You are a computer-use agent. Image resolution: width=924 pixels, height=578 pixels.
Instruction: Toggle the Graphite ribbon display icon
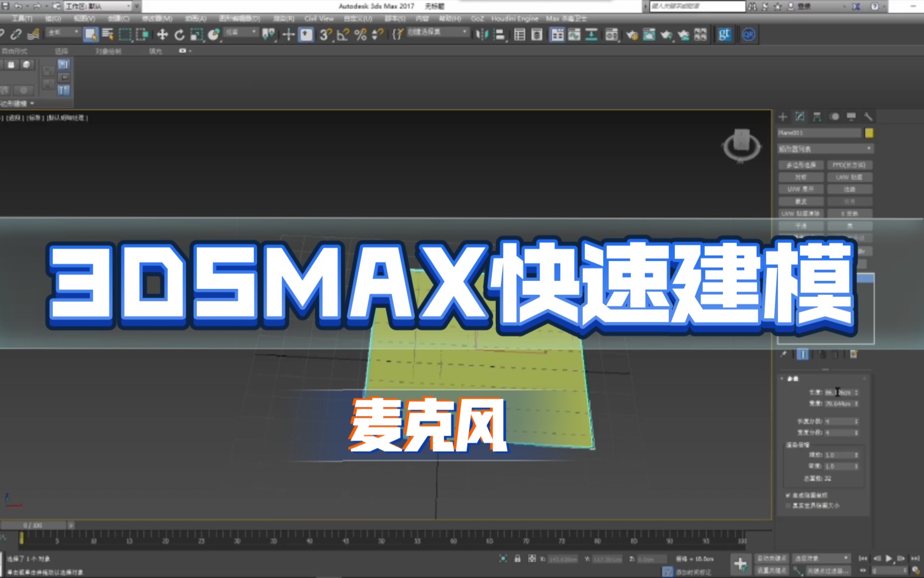click(557, 35)
